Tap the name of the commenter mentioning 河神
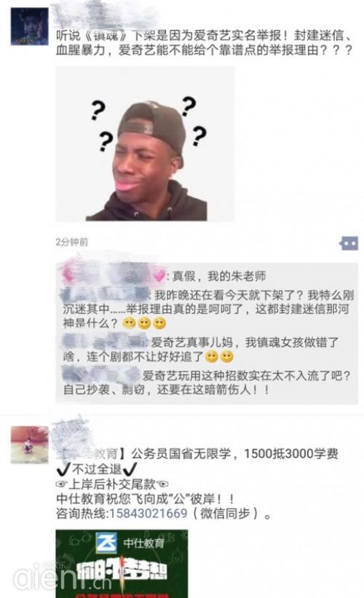The height and width of the screenshot is (598, 364). click(x=105, y=294)
